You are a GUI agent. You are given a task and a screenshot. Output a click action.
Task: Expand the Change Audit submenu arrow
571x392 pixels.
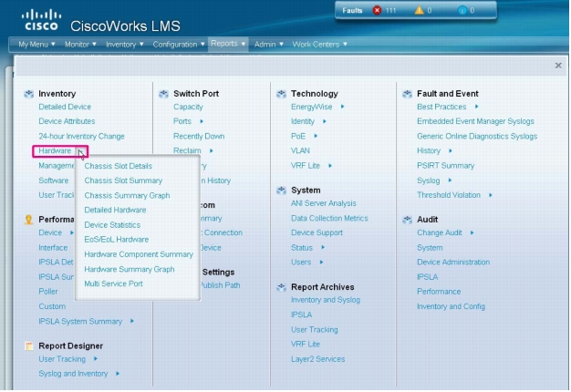(x=472, y=232)
